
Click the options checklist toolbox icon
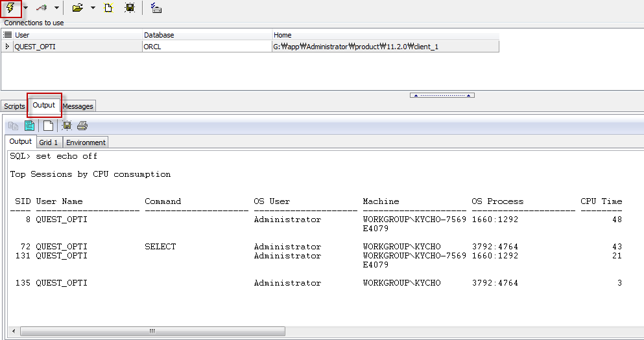[156, 8]
